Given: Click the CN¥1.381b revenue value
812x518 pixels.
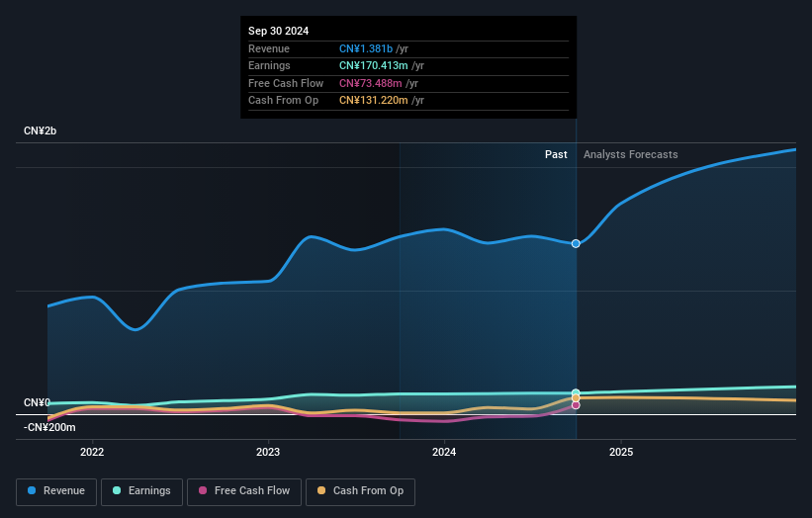Looking at the screenshot, I should 366,48.
